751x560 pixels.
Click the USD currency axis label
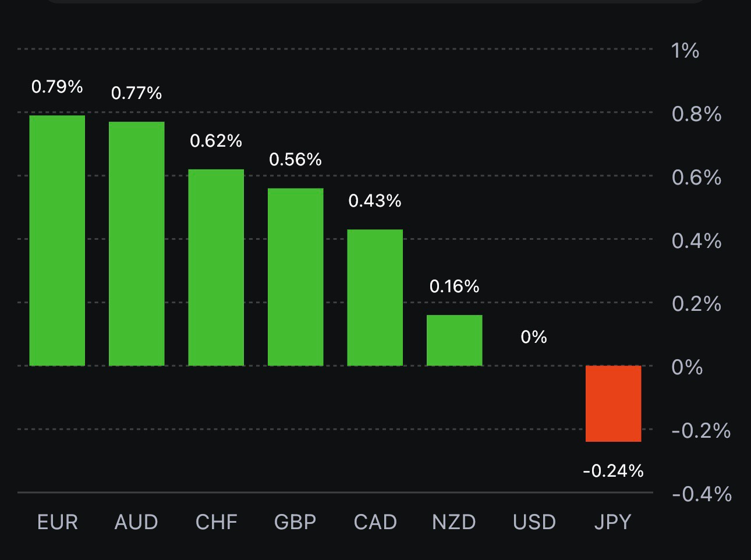[x=534, y=522]
